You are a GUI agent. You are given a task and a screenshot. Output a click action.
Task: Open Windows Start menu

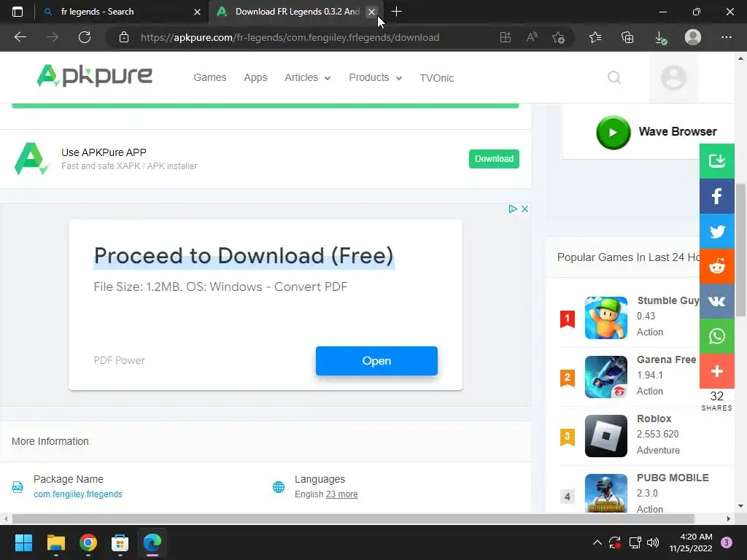click(23, 542)
